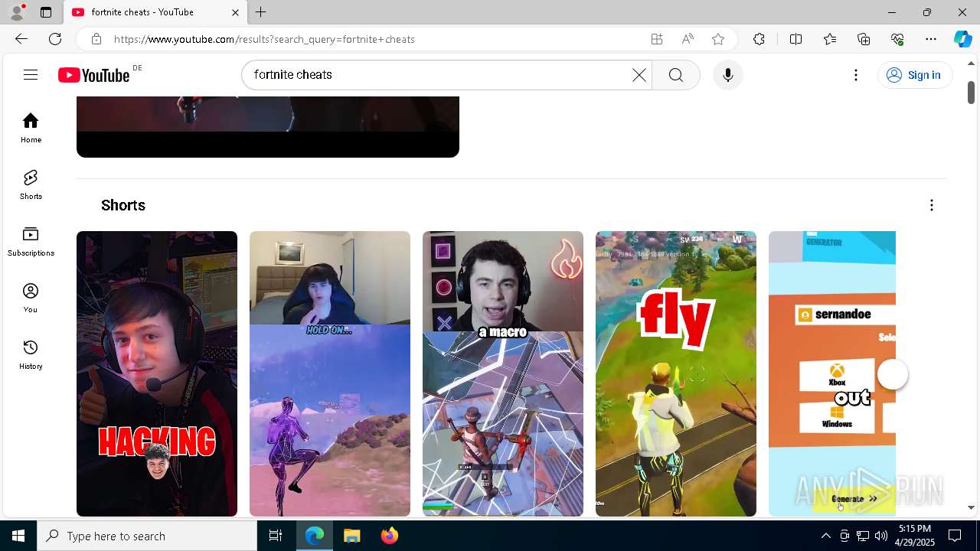Go back in the browser
This screenshot has width=980, height=551.
pyautogui.click(x=21, y=39)
